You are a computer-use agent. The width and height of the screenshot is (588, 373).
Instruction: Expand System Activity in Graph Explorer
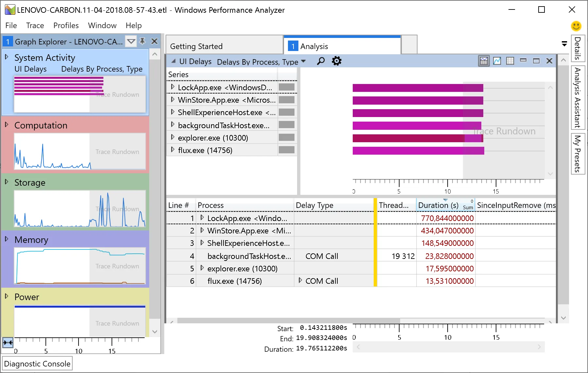tap(7, 57)
